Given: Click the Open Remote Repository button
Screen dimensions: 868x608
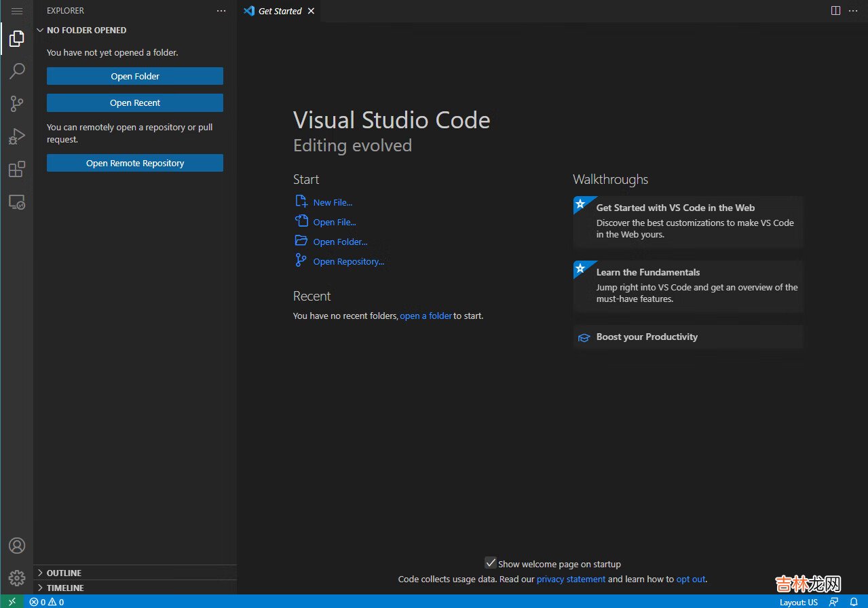Looking at the screenshot, I should [x=135, y=163].
